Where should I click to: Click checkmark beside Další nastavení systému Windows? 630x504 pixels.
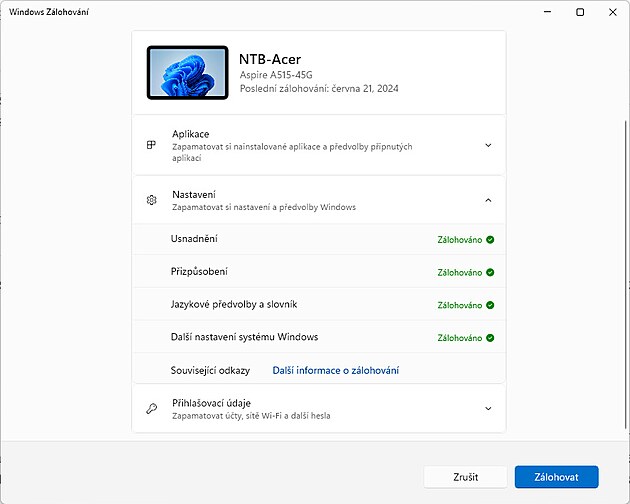[x=490, y=338]
